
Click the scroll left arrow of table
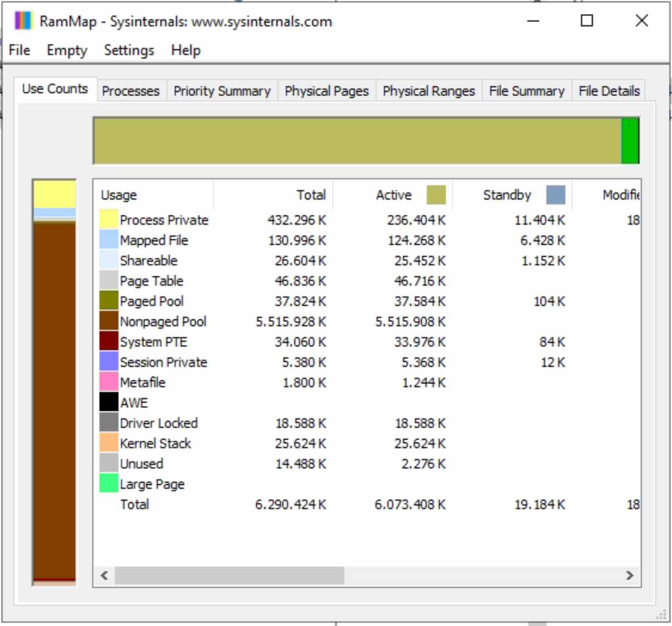click(105, 576)
